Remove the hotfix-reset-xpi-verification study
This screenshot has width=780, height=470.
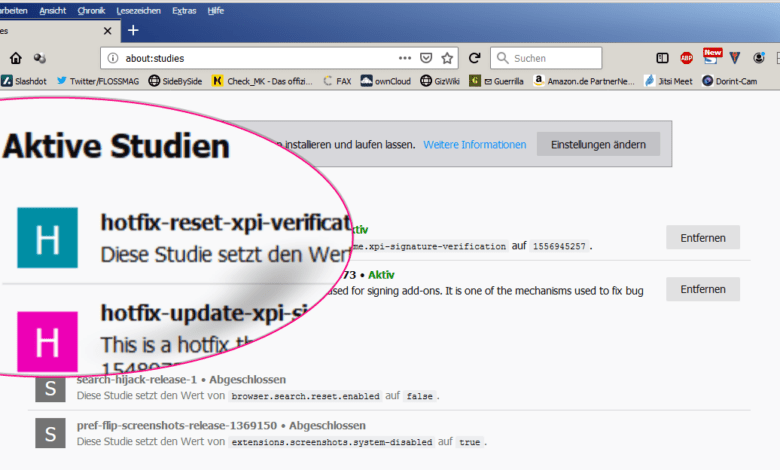pyautogui.click(x=702, y=237)
